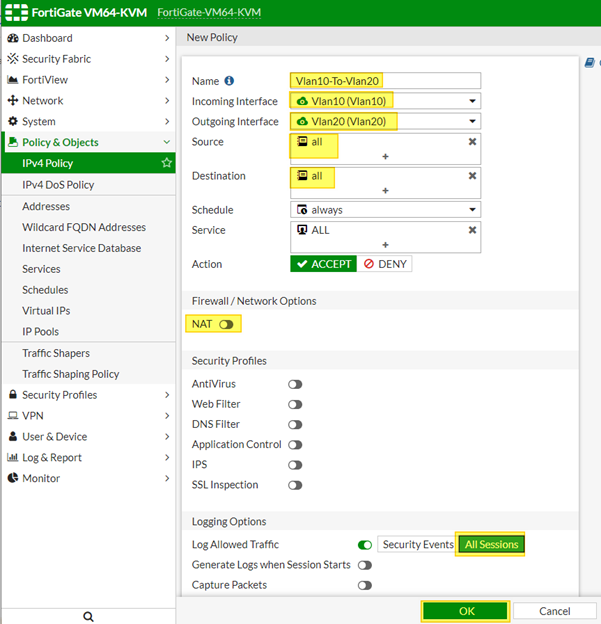Expand the Security Fabric chevron

167,59
